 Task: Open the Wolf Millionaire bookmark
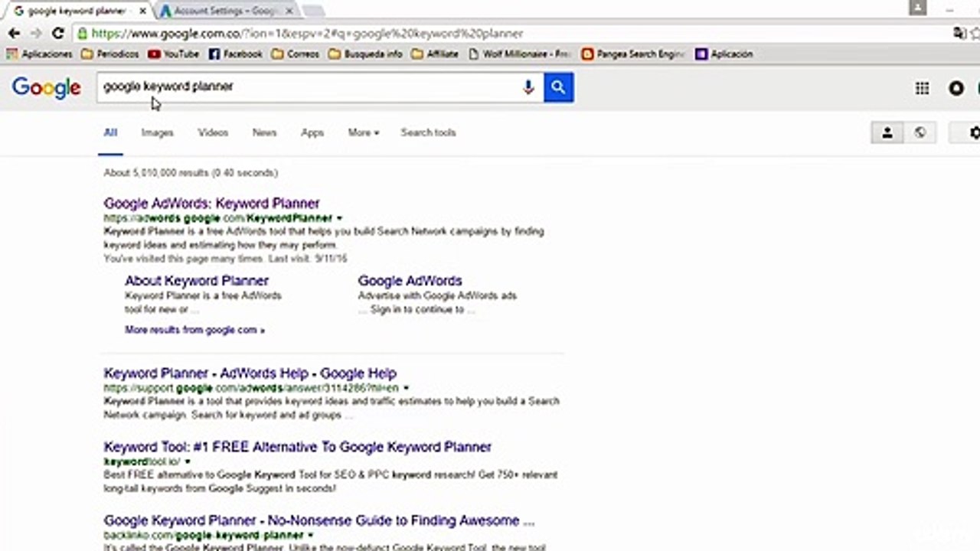(520, 54)
